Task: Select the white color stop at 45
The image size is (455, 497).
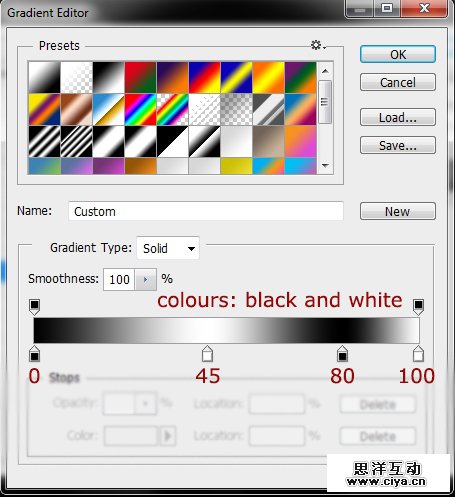Action: click(207, 354)
